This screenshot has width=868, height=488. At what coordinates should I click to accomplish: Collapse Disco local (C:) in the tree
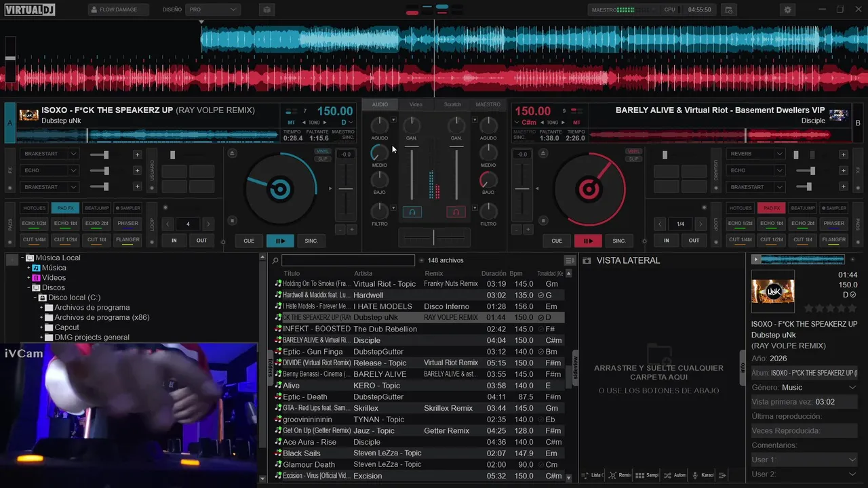point(35,298)
